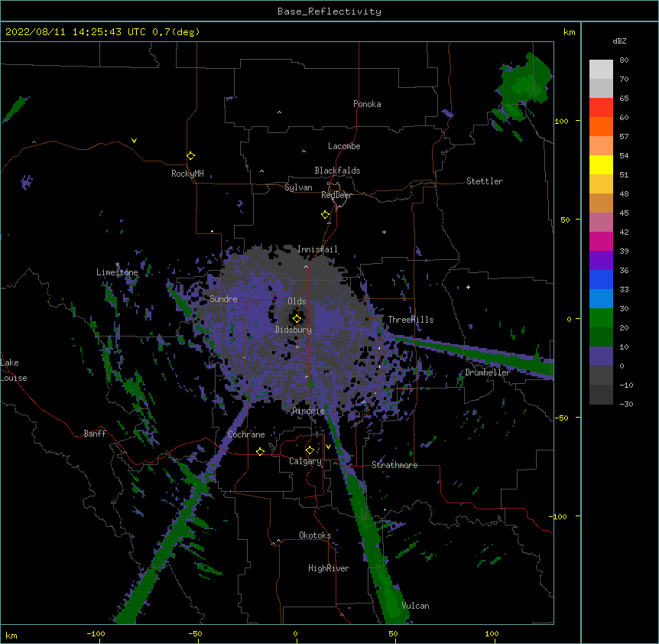Click the yellow station marker near RockyMH
659x644 pixels.
coord(191,156)
